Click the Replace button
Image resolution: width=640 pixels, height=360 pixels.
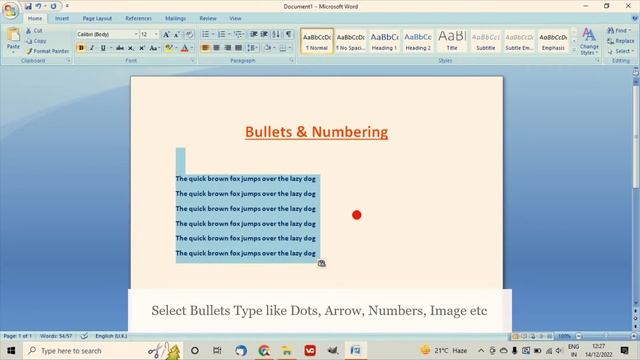pyautogui.click(x=621, y=41)
